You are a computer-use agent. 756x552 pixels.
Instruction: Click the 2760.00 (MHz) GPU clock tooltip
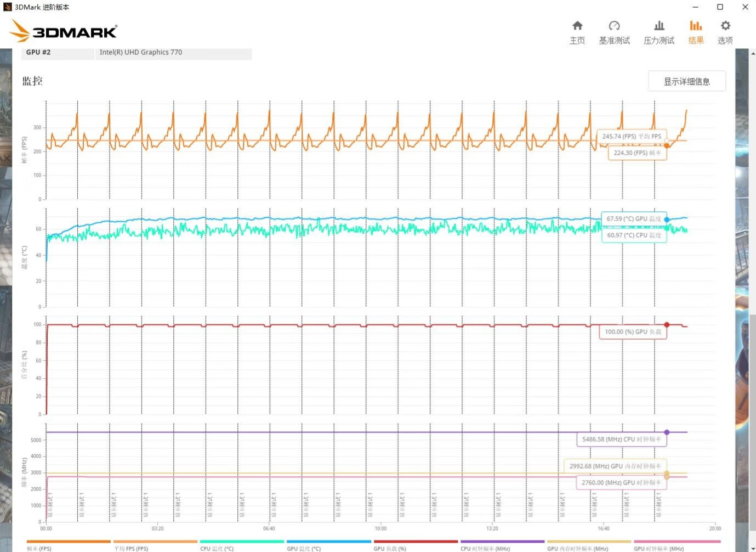[x=622, y=482]
